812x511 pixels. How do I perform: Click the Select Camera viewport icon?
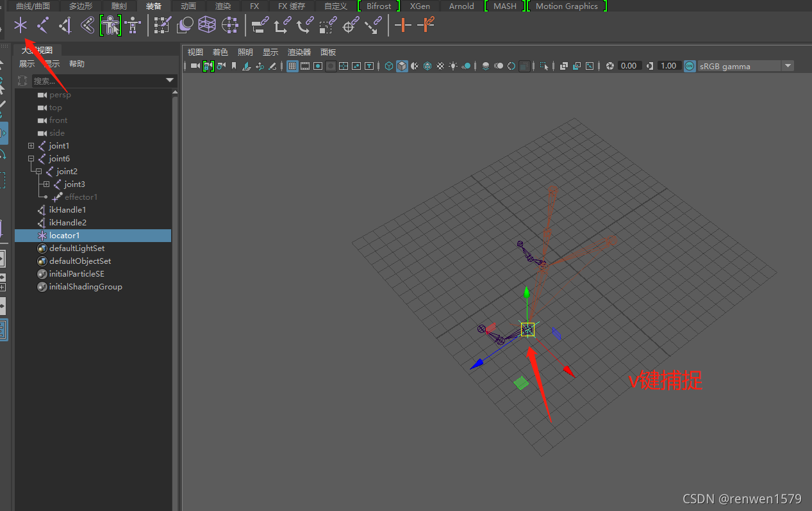195,66
